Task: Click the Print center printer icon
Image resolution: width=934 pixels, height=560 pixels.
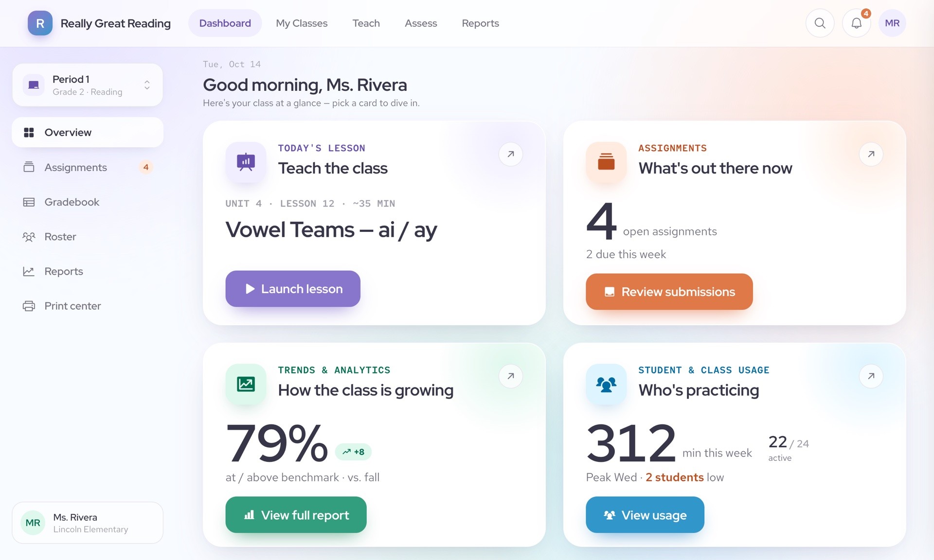Action: coord(29,306)
